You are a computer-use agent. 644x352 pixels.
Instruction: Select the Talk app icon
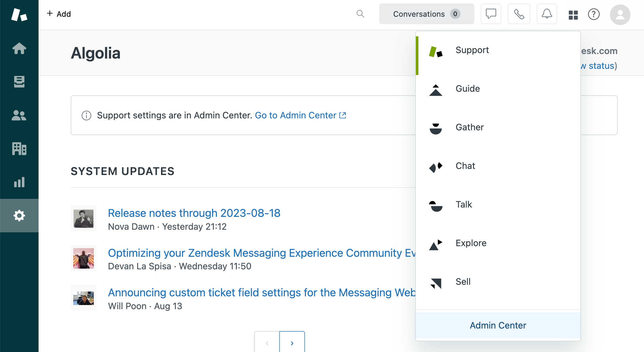(435, 204)
